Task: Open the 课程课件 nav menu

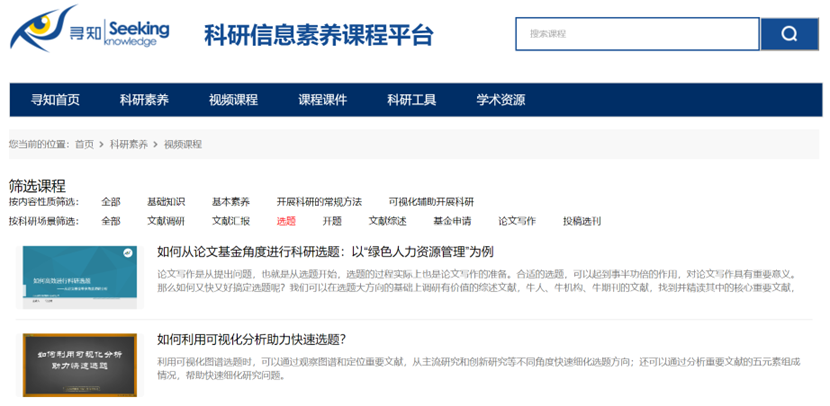Action: [322, 100]
